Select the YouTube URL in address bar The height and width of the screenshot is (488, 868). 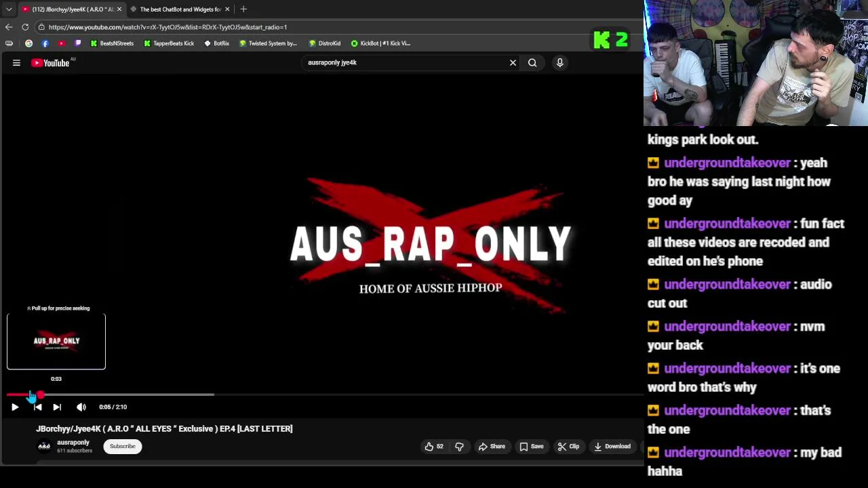167,27
